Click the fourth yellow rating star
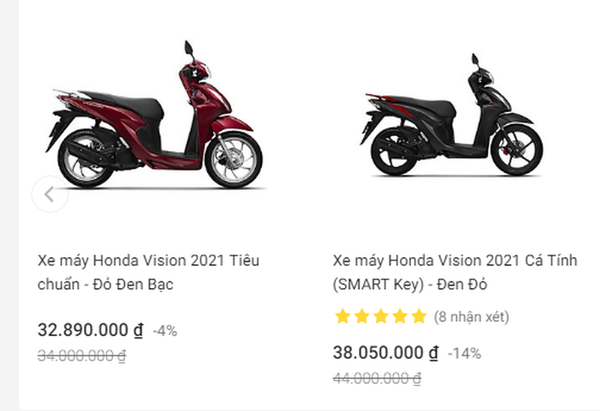 click(399, 317)
